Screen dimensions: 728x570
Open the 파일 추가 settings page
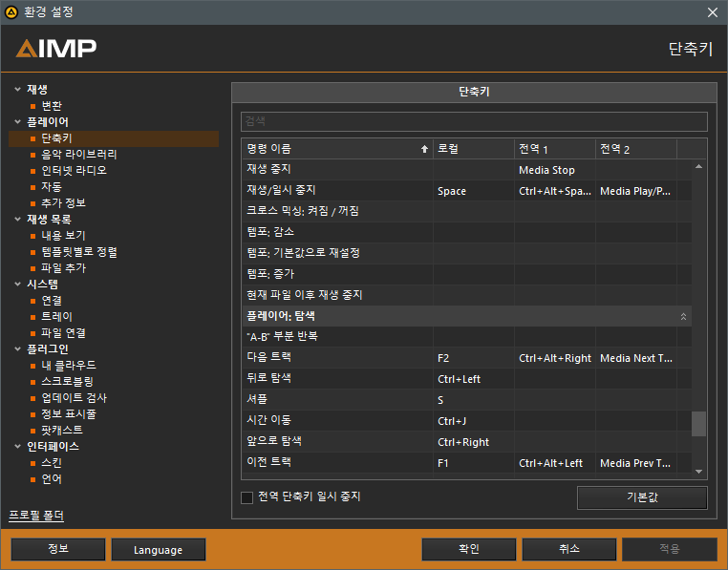64,268
